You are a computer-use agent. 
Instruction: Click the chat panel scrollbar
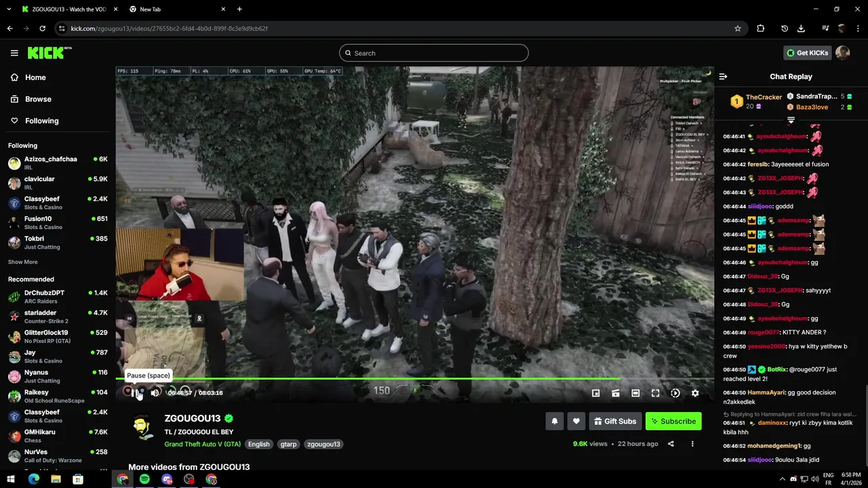[x=865, y=427]
